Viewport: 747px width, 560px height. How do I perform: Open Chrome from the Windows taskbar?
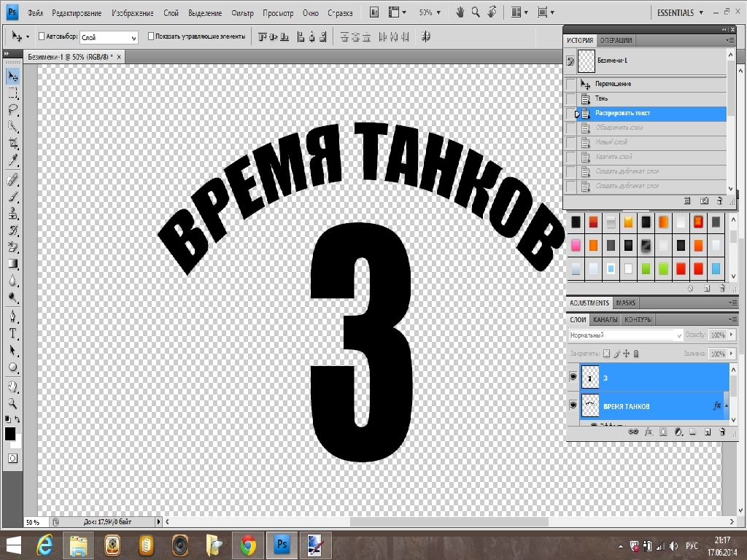[x=248, y=545]
